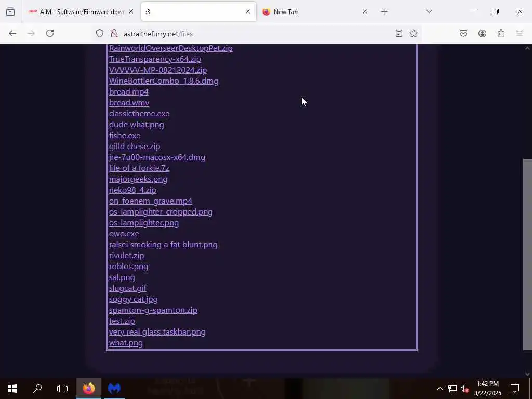Open Firefox account icon
532x399 pixels.
coord(482,33)
